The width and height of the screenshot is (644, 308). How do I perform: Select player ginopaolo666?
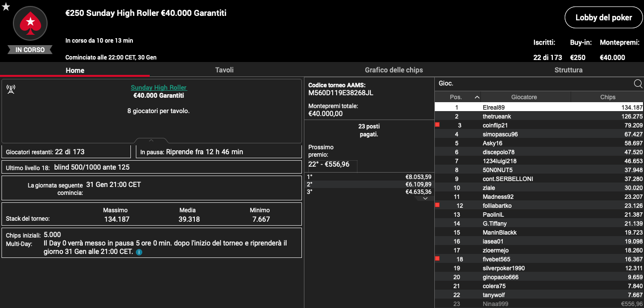point(539,277)
